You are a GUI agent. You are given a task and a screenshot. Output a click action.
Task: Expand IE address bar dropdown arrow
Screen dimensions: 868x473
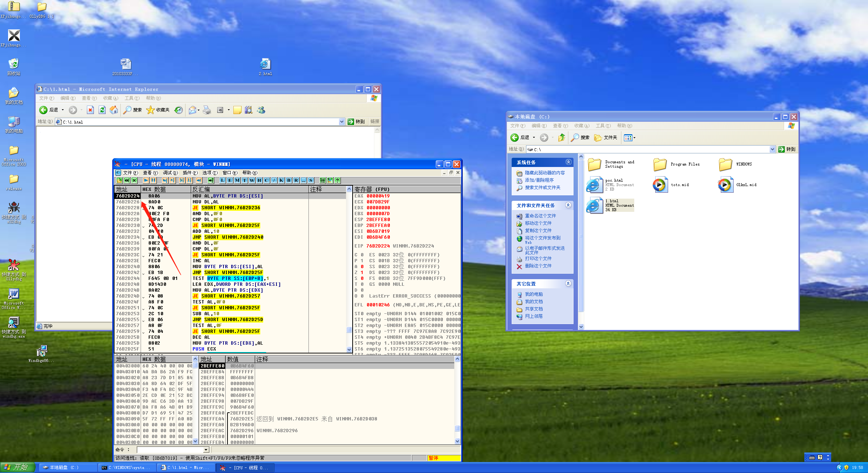pos(342,122)
